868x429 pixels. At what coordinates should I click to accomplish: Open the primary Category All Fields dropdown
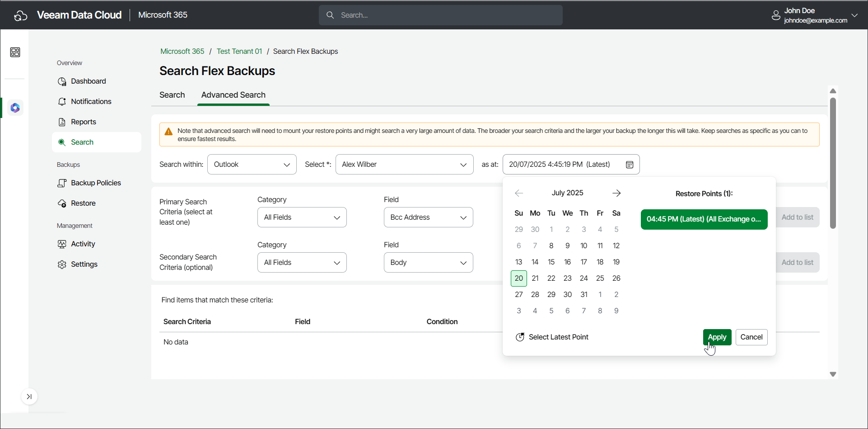click(302, 217)
